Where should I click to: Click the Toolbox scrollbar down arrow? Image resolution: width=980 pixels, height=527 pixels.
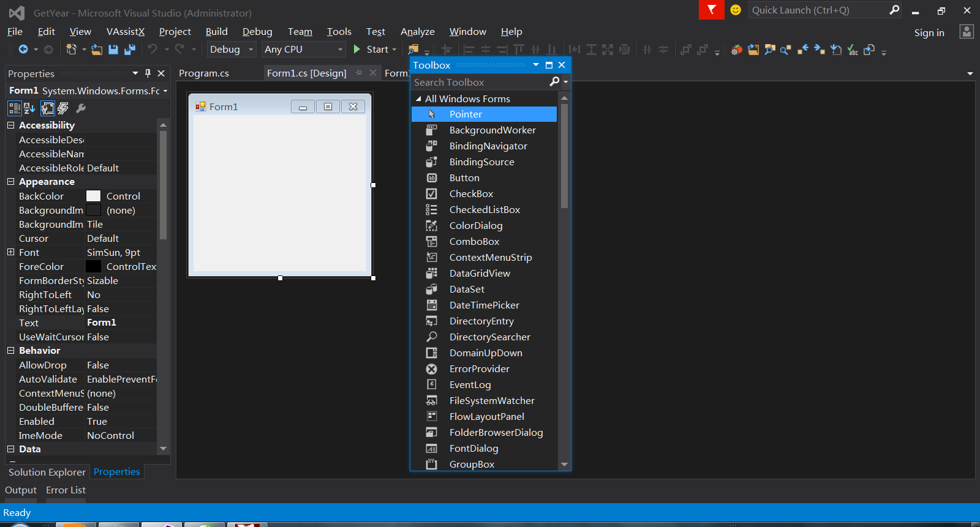[x=564, y=465]
